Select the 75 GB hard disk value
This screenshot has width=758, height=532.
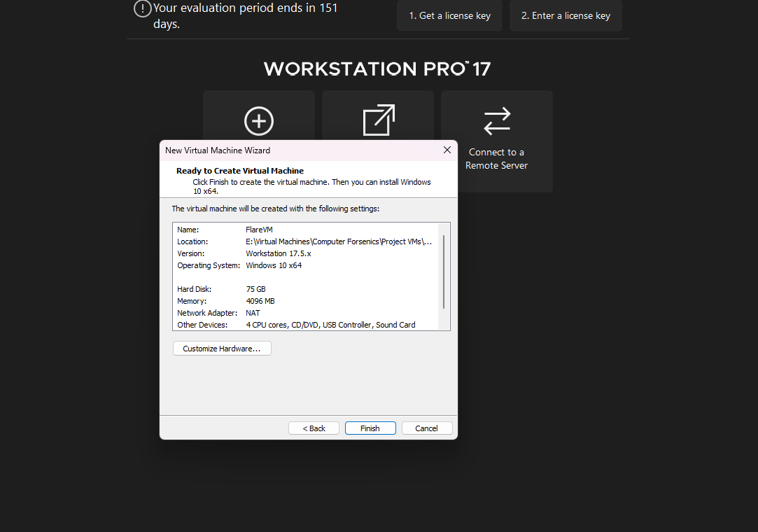point(255,289)
